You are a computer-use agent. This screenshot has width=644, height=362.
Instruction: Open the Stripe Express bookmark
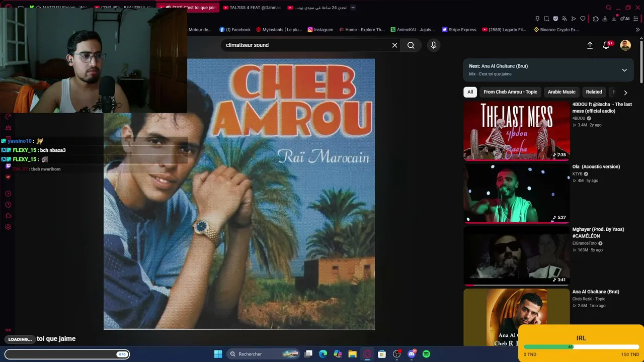[459, 30]
